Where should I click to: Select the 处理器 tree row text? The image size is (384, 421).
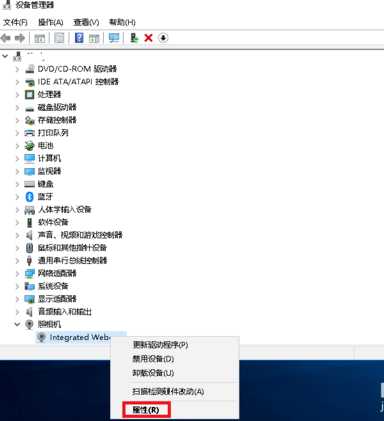(x=49, y=95)
